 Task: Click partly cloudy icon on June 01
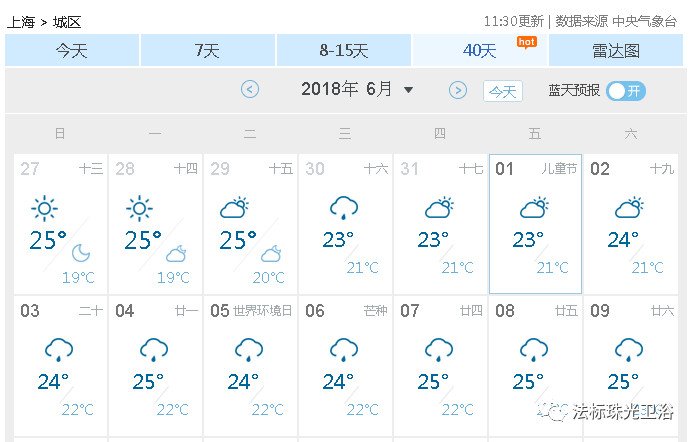coord(534,208)
